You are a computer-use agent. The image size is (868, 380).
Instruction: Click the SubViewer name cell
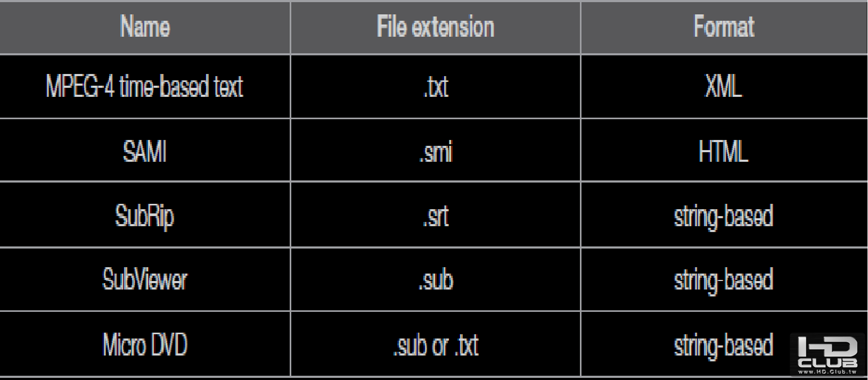[145, 279]
